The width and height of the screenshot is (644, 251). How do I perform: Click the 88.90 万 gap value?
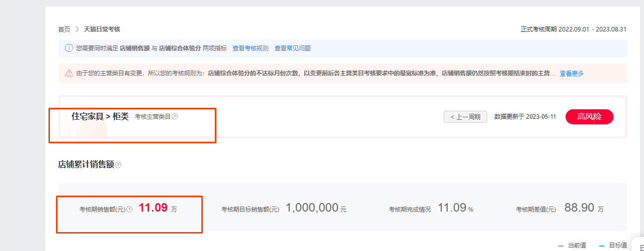[x=584, y=209]
